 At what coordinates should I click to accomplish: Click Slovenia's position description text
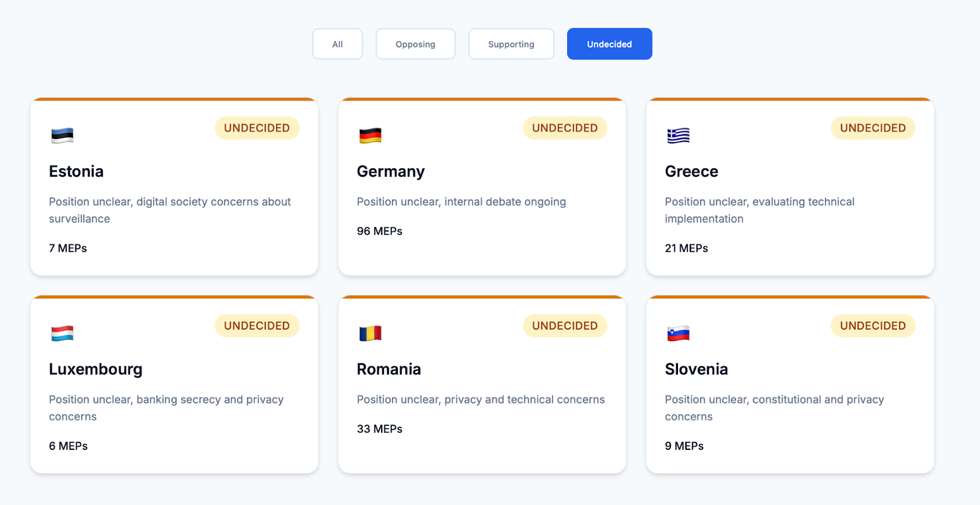click(774, 408)
